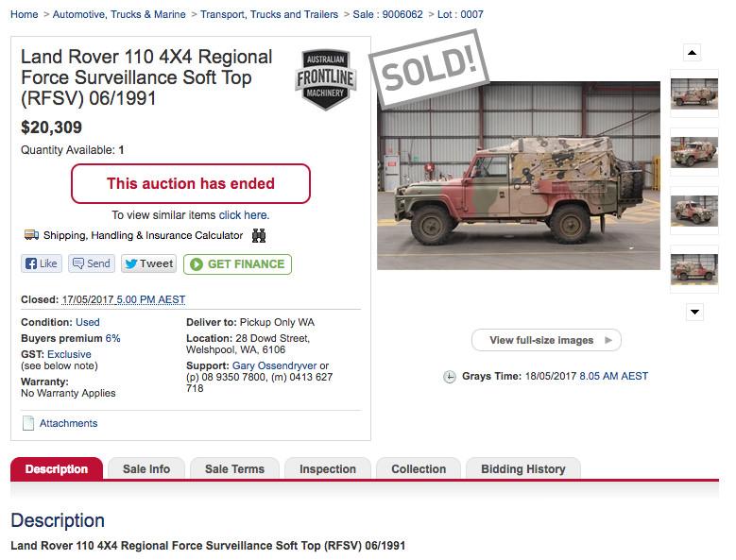Image resolution: width=736 pixels, height=560 pixels.
Task: Open the Gary Ossendryver support link
Action: pos(274,365)
